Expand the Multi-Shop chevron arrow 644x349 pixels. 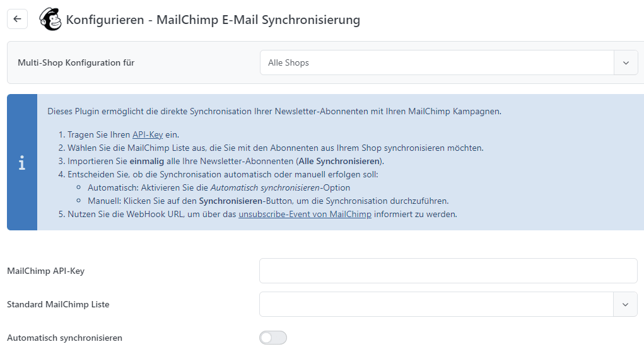[x=626, y=63]
